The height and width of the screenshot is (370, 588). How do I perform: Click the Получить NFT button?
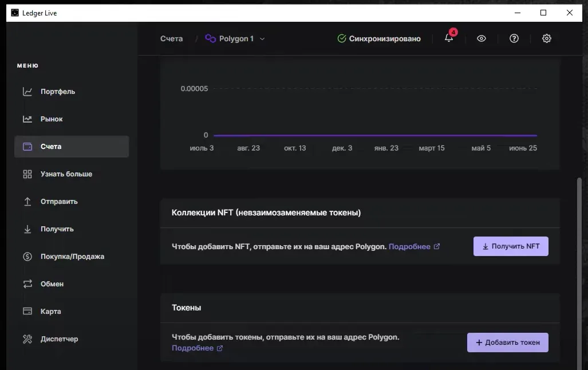click(511, 246)
